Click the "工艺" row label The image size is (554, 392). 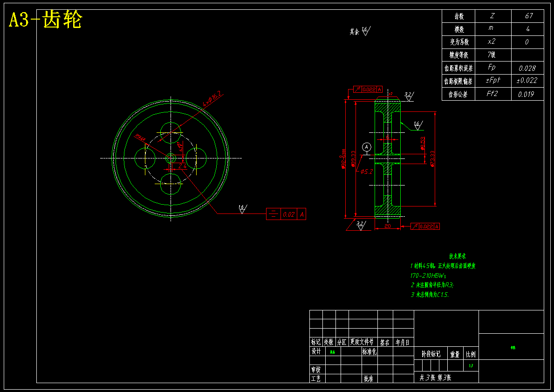pos(316,379)
